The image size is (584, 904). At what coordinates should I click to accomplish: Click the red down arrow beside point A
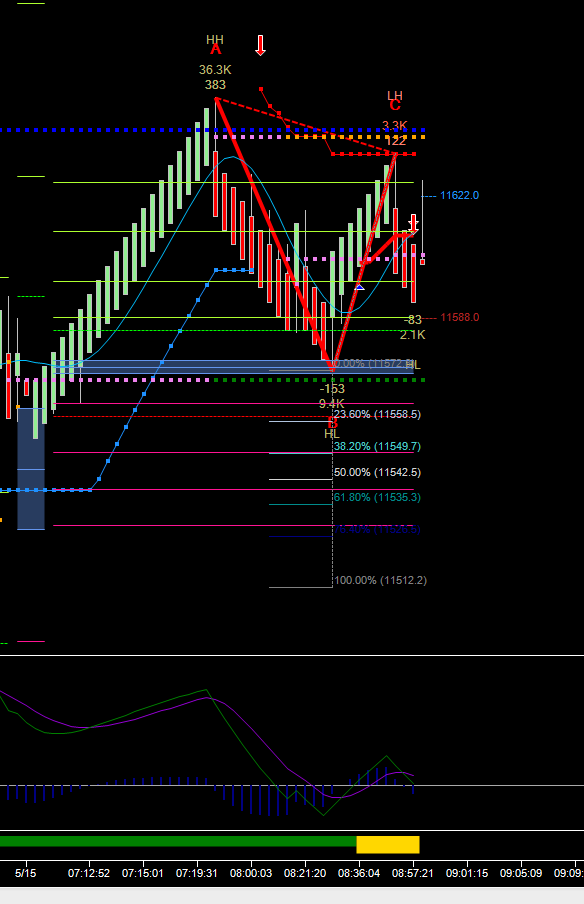[x=261, y=45]
